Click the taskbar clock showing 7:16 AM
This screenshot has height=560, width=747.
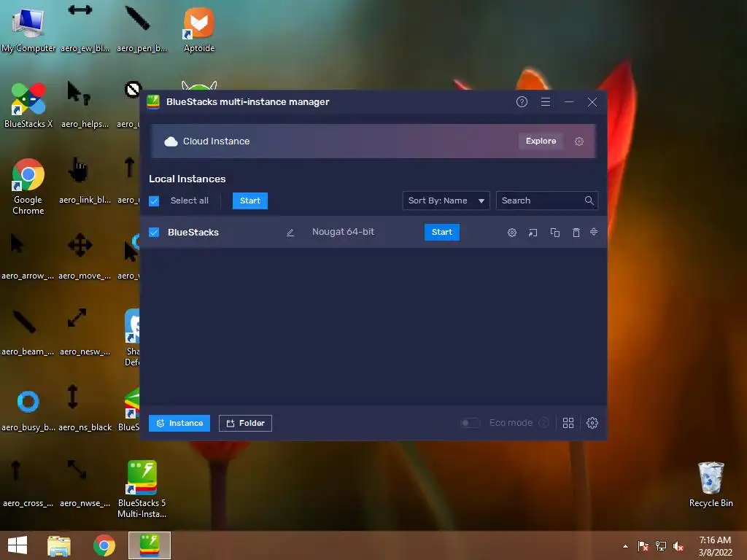715,546
